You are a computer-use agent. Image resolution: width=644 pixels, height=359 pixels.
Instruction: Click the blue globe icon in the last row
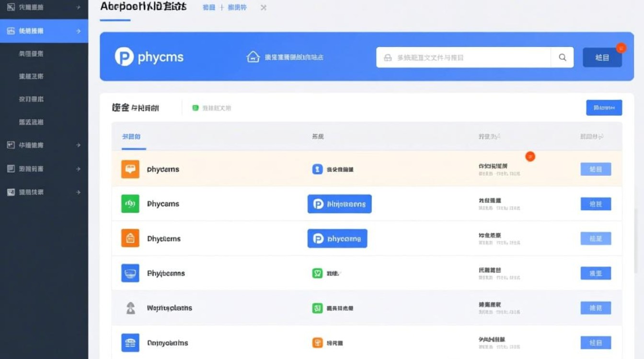pyautogui.click(x=130, y=343)
